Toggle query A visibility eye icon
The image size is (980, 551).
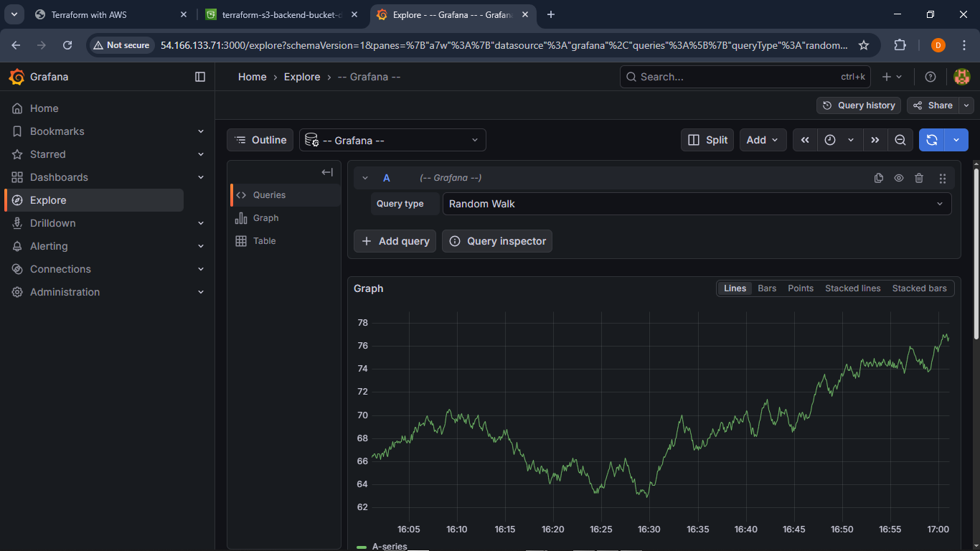[899, 179]
